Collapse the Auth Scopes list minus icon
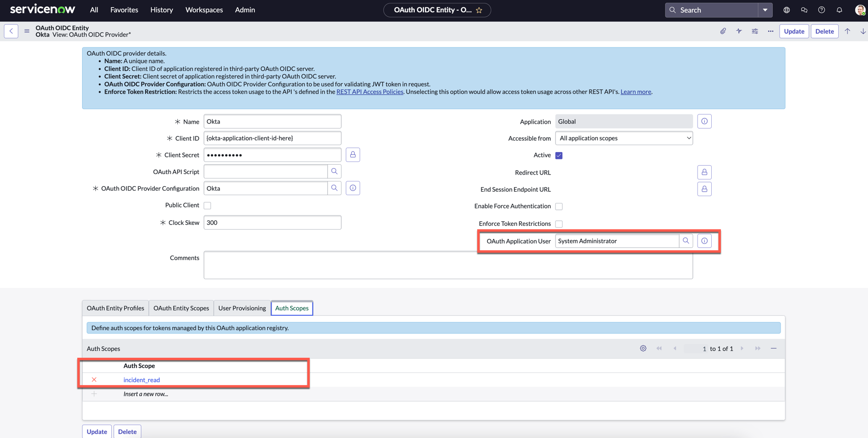868x438 pixels. [x=774, y=349]
